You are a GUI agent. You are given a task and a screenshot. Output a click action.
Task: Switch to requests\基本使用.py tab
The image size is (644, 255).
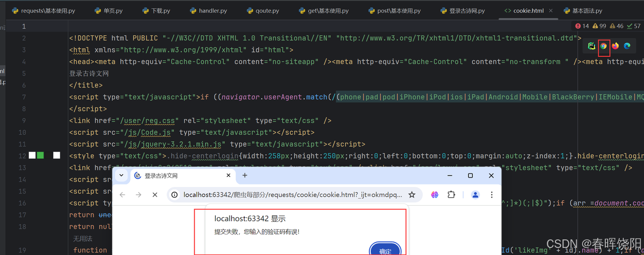[43, 11]
